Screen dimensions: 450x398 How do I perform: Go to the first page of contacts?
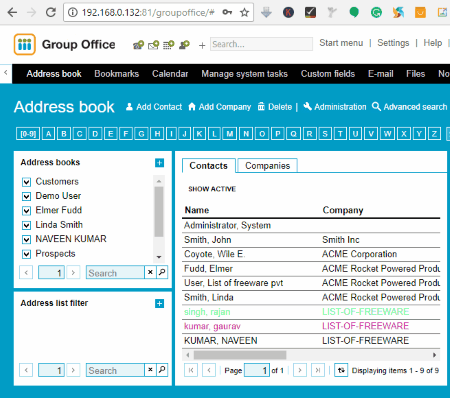pyautogui.click(x=191, y=370)
